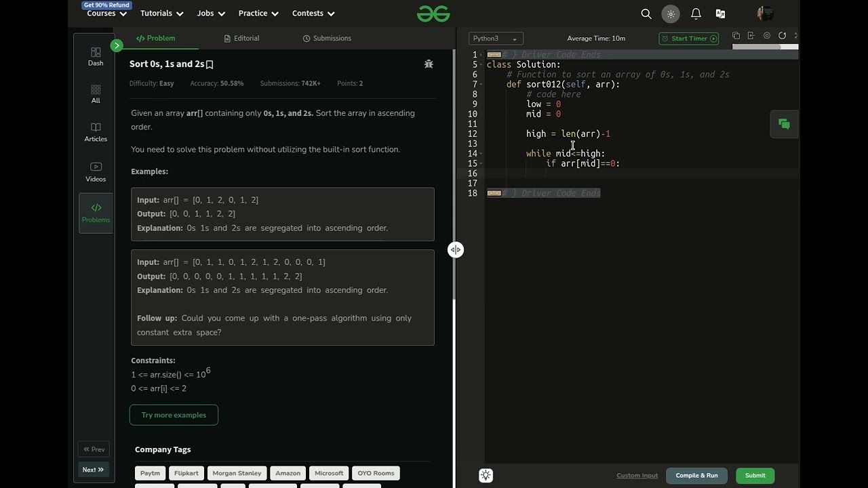Viewport: 868px width, 488px height.
Task: Click the panel split divider handle
Action: point(456,249)
